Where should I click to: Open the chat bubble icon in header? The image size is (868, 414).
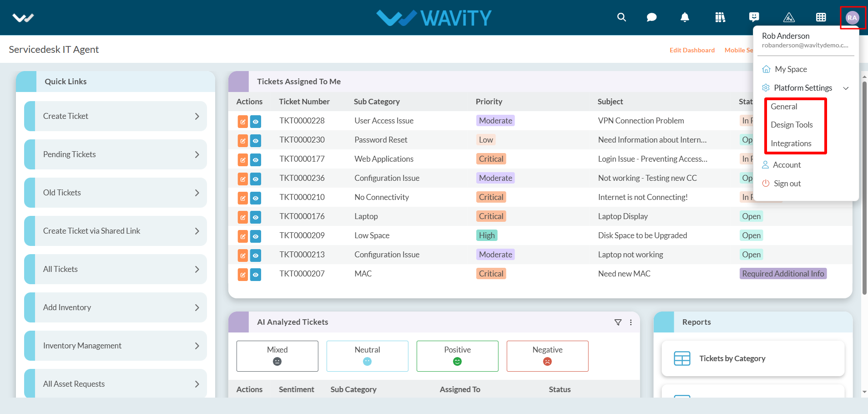click(651, 17)
